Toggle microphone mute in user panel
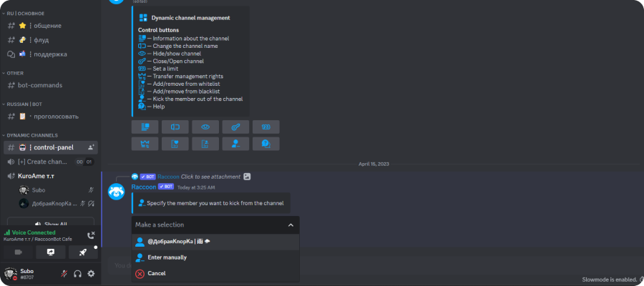 tap(64, 274)
